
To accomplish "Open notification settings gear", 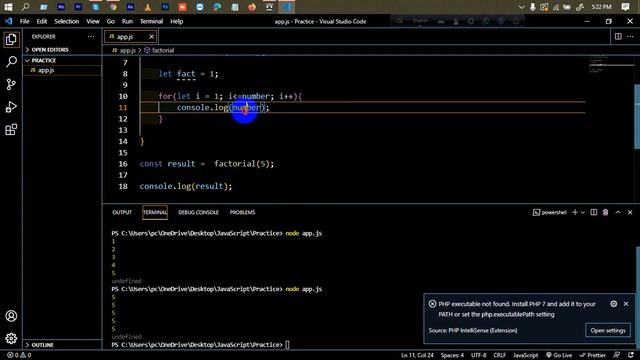I will [x=613, y=304].
